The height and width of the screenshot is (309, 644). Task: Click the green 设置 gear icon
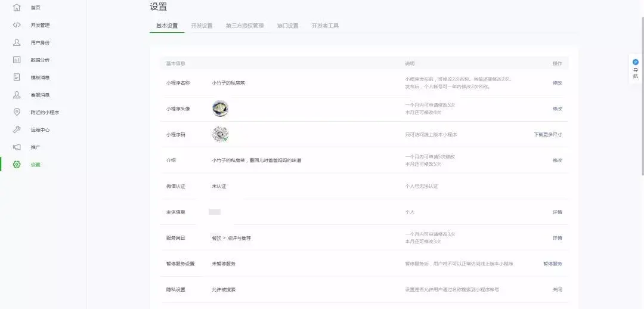(17, 165)
